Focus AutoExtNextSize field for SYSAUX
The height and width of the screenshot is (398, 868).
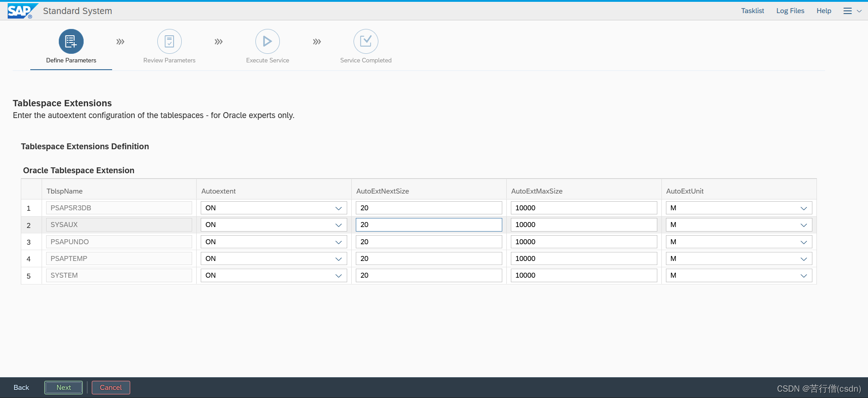(x=429, y=225)
